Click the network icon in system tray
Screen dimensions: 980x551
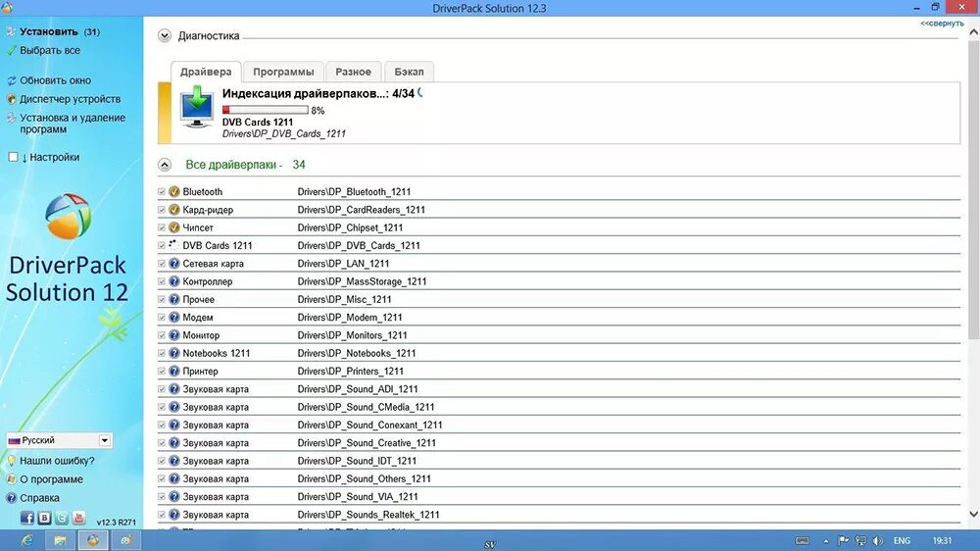point(860,540)
